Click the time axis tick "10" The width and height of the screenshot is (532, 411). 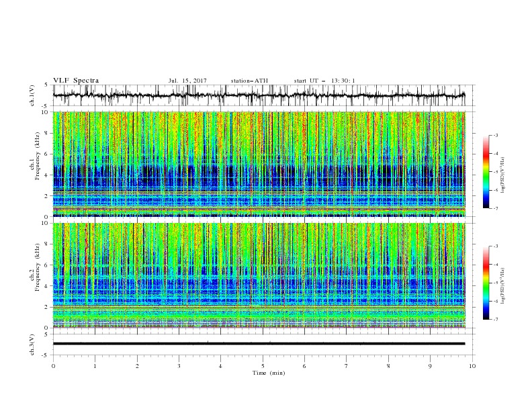click(472, 366)
